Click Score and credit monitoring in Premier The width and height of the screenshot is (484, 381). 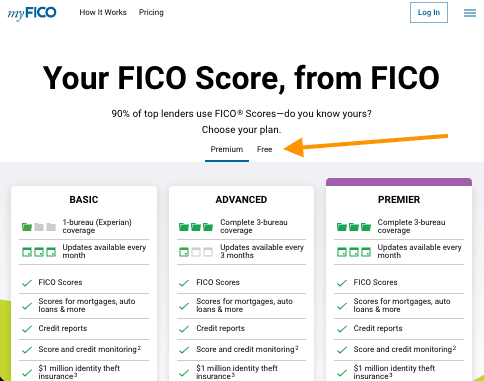pyautogui.click(x=404, y=349)
